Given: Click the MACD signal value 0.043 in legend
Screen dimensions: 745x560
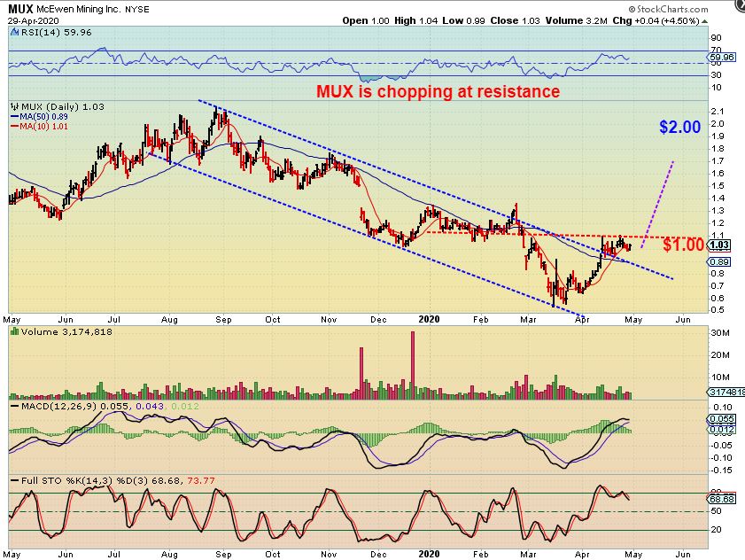Looking at the screenshot, I should (150, 406).
